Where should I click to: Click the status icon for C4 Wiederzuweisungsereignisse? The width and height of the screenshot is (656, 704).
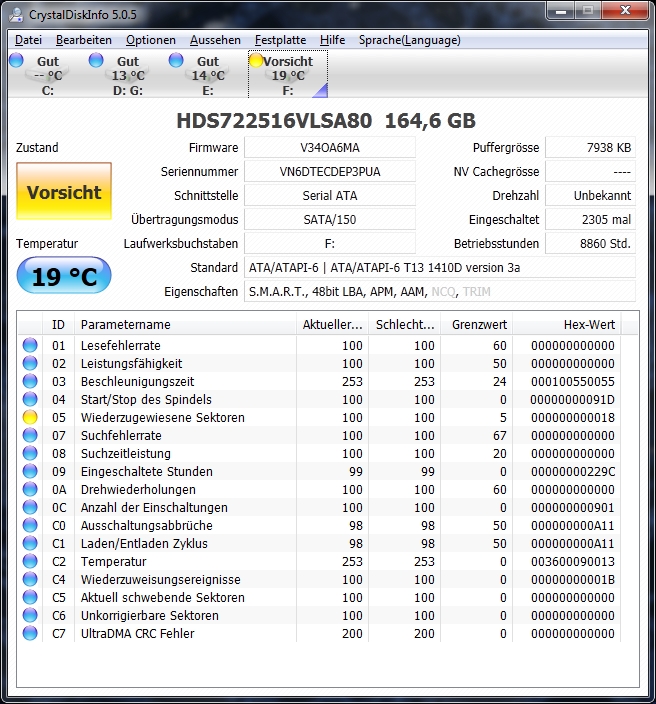pos(30,579)
